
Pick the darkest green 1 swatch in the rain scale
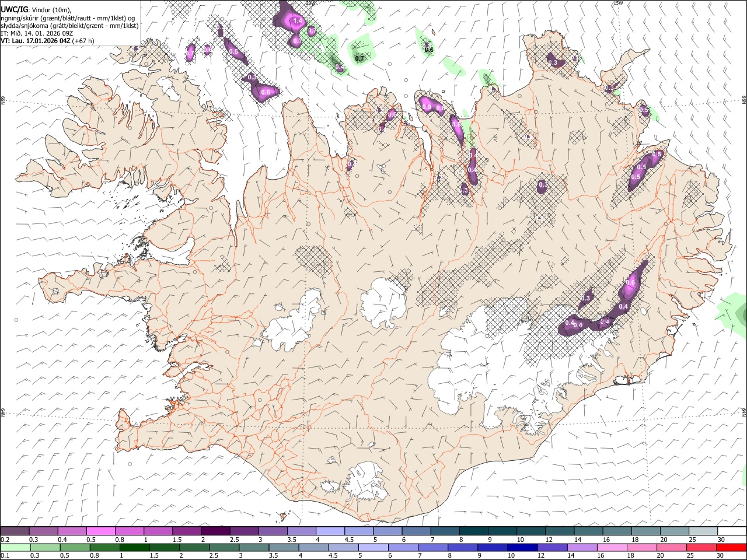134,548
